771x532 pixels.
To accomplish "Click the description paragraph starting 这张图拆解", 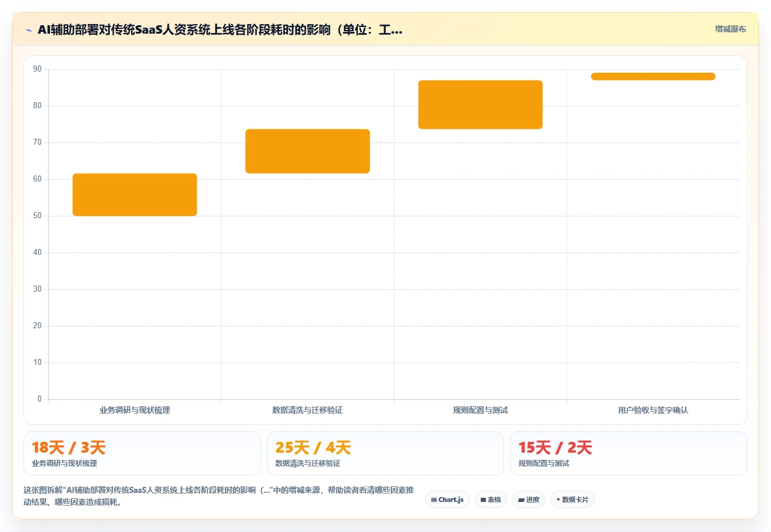I will pos(218,497).
